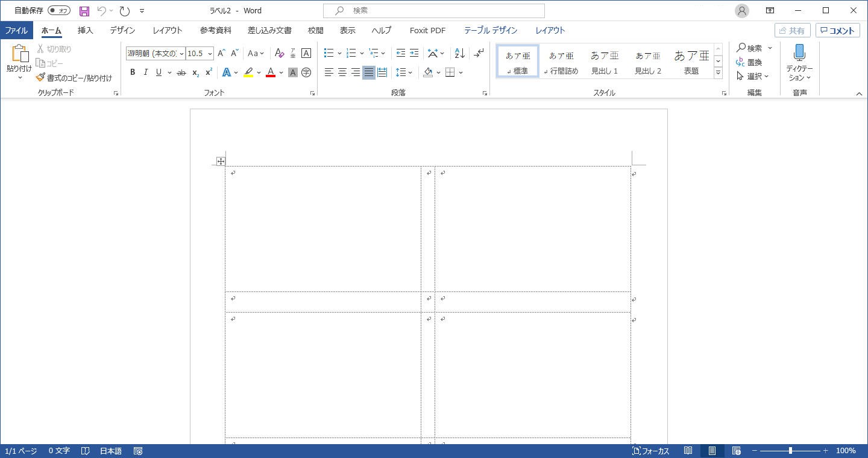Viewport: 868px width, 458px height.
Task: Click the Save icon in title bar
Action: tap(84, 11)
